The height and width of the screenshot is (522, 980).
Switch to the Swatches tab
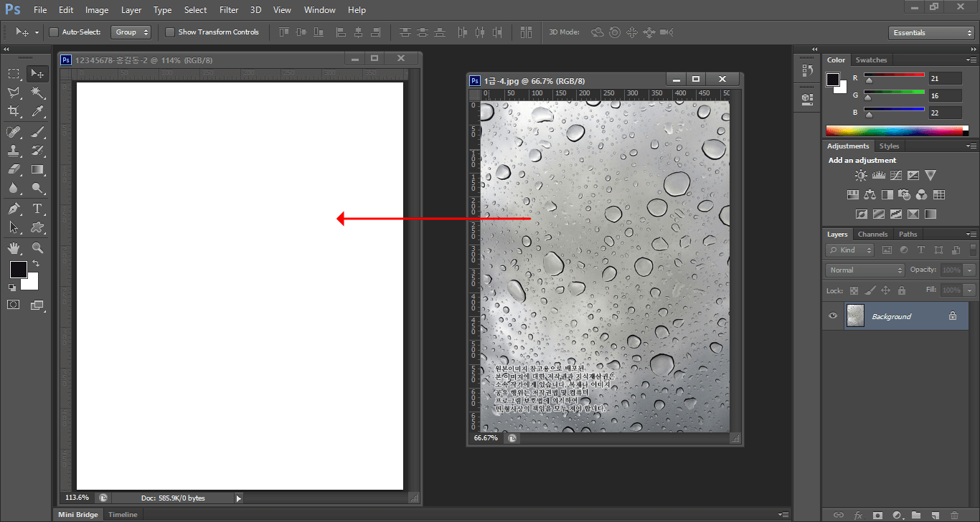871,60
